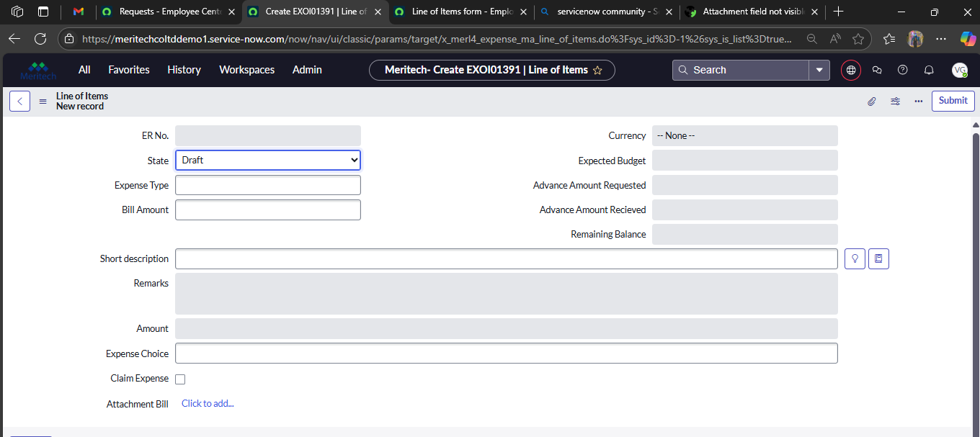Click the zoom magnifier icon in address bar
Image resolution: width=980 pixels, height=437 pixels.
pyautogui.click(x=811, y=39)
